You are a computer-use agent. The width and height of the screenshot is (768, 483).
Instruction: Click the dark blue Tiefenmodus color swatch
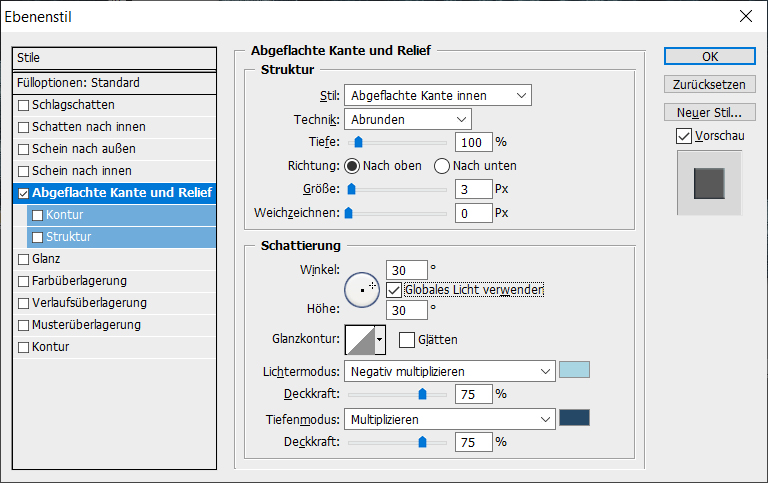tap(574, 418)
